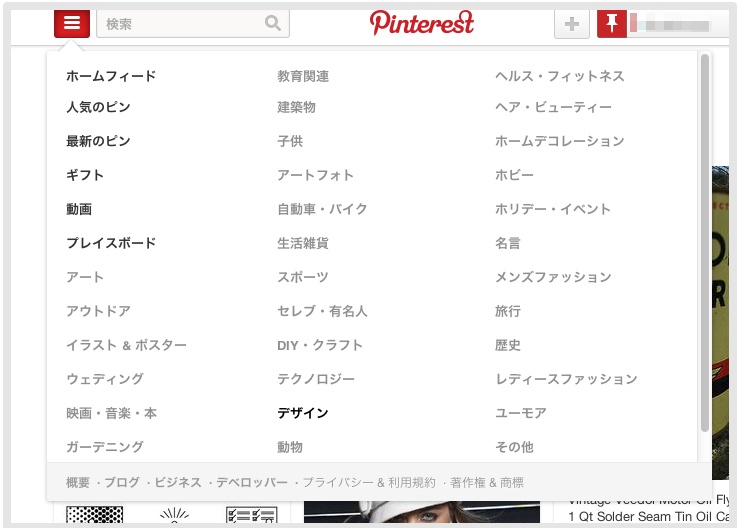Select the bold デザイン category
This screenshot has height=528, width=742.
click(x=303, y=413)
